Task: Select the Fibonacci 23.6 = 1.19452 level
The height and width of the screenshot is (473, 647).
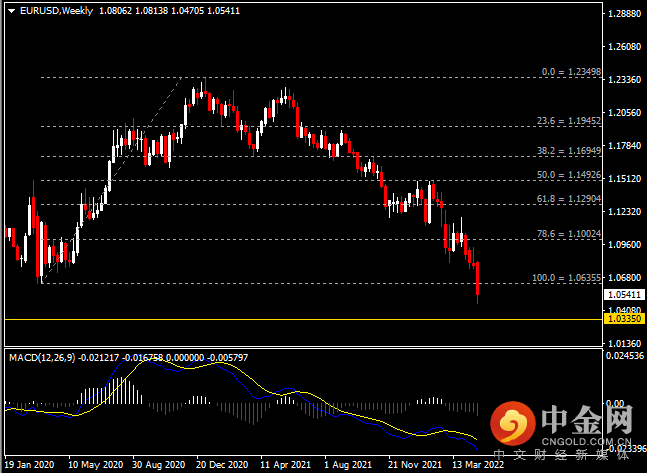Action: tap(569, 121)
